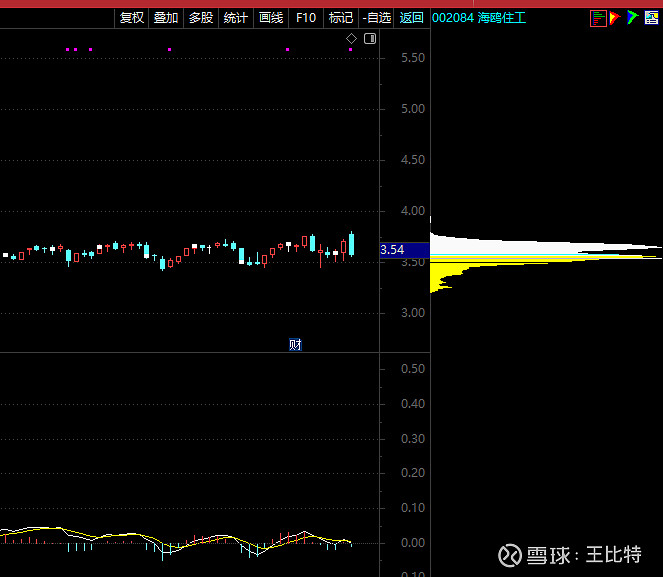Click the 4.50 price axis label
Image resolution: width=663 pixels, height=577 pixels.
413,160
